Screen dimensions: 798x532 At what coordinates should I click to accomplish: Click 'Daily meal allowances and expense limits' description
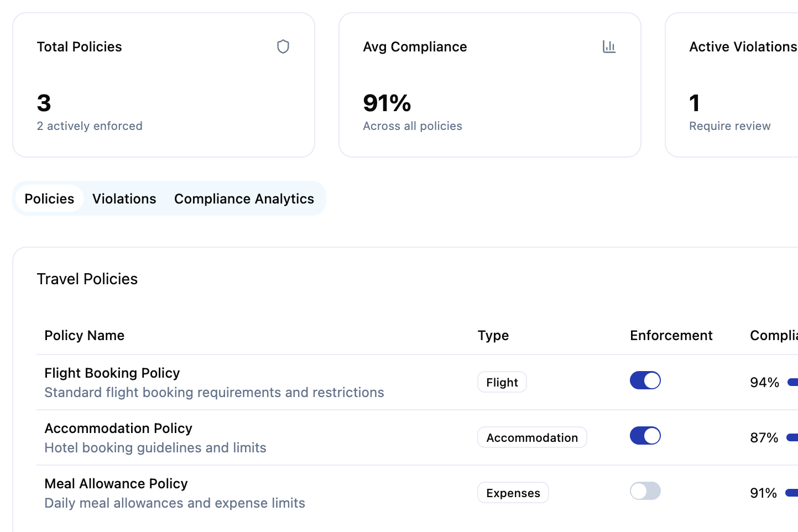coord(175,503)
